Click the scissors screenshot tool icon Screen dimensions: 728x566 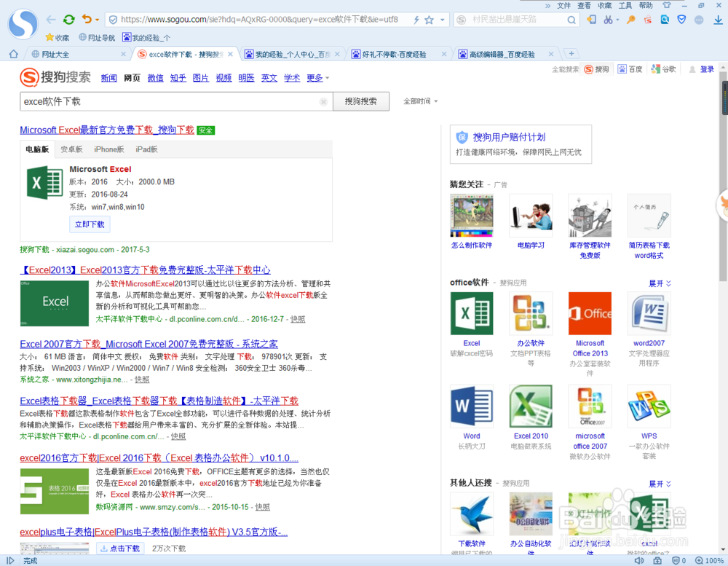tap(608, 20)
